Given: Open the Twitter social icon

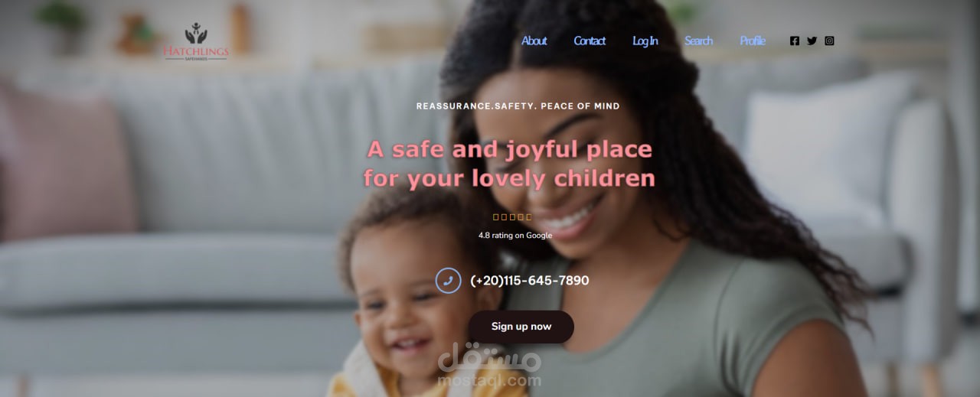Looking at the screenshot, I should click(812, 41).
